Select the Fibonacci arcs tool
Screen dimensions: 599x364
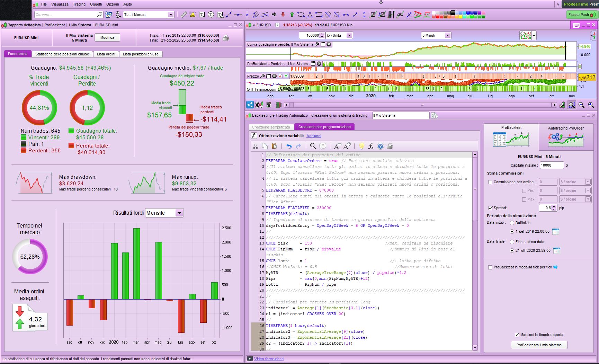pos(400,15)
